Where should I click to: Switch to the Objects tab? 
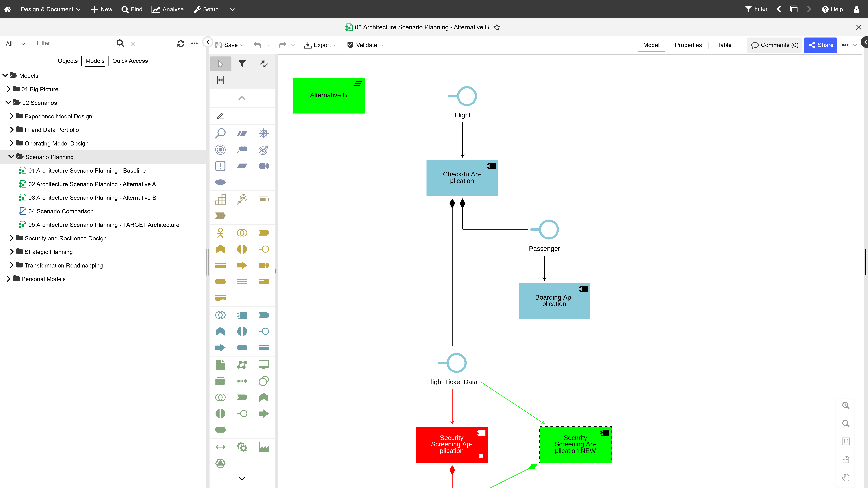[67, 61]
